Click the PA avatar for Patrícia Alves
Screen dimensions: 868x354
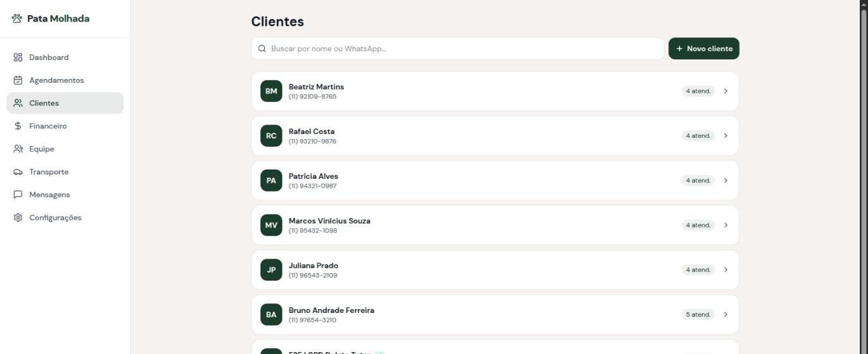click(271, 180)
